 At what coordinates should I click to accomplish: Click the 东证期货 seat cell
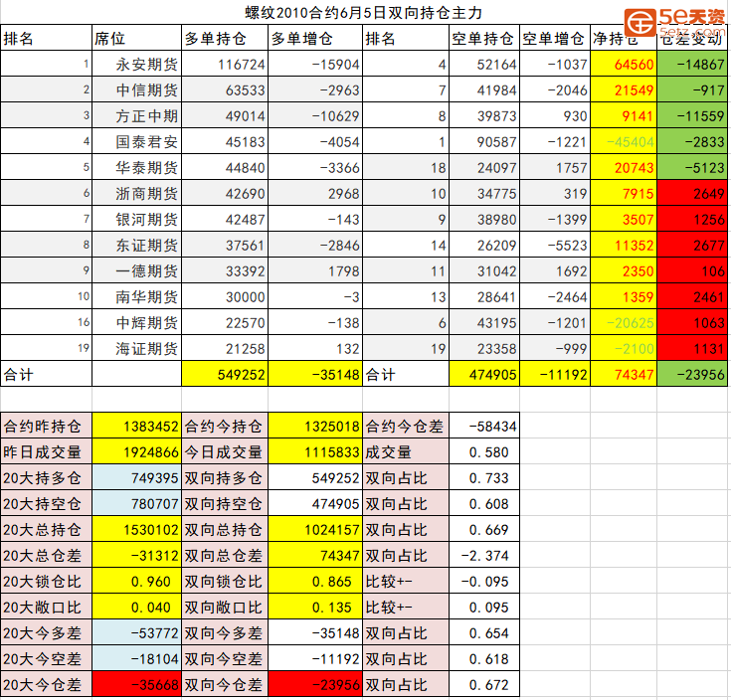(136, 245)
